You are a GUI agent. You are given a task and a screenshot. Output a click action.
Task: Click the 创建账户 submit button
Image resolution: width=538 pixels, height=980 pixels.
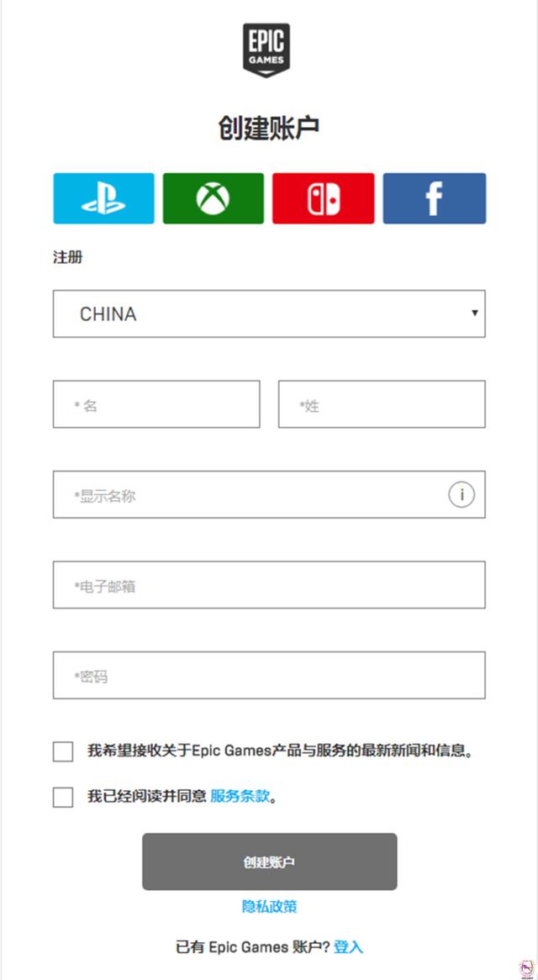pyautogui.click(x=269, y=861)
